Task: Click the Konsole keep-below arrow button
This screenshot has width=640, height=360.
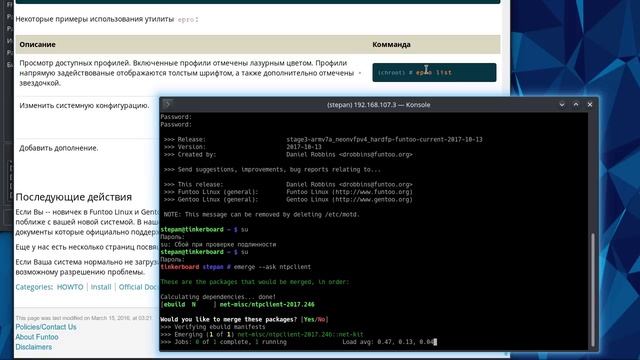Action: (x=562, y=105)
